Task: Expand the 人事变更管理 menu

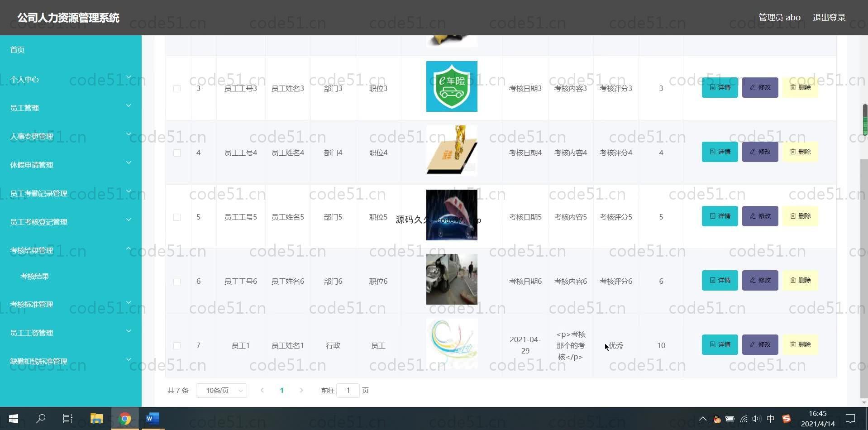Action: pyautogui.click(x=71, y=136)
